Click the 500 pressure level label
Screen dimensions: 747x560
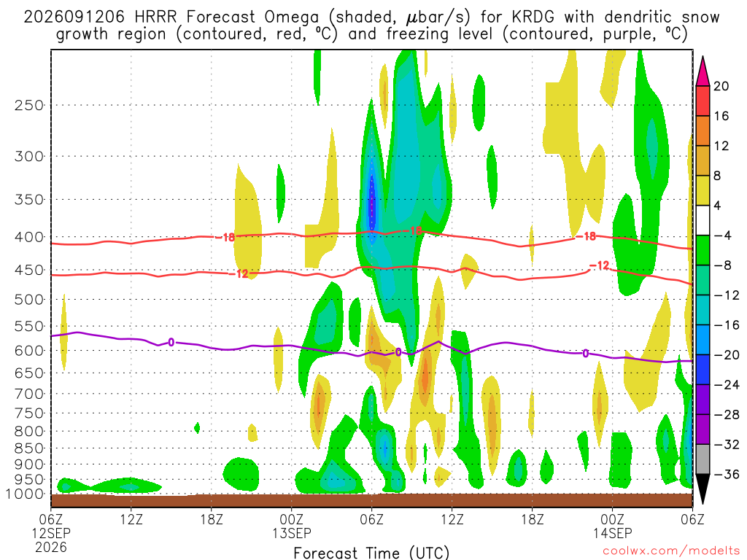(x=29, y=300)
